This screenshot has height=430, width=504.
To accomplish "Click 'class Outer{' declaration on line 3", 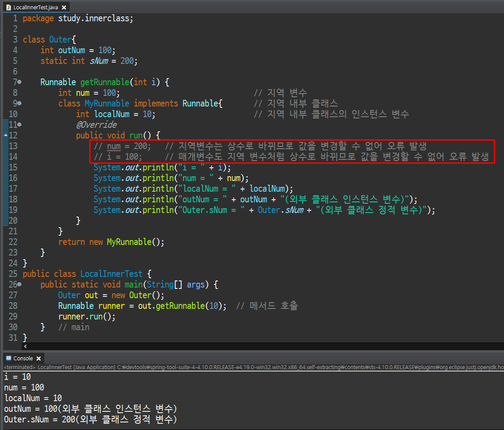I will coord(49,39).
